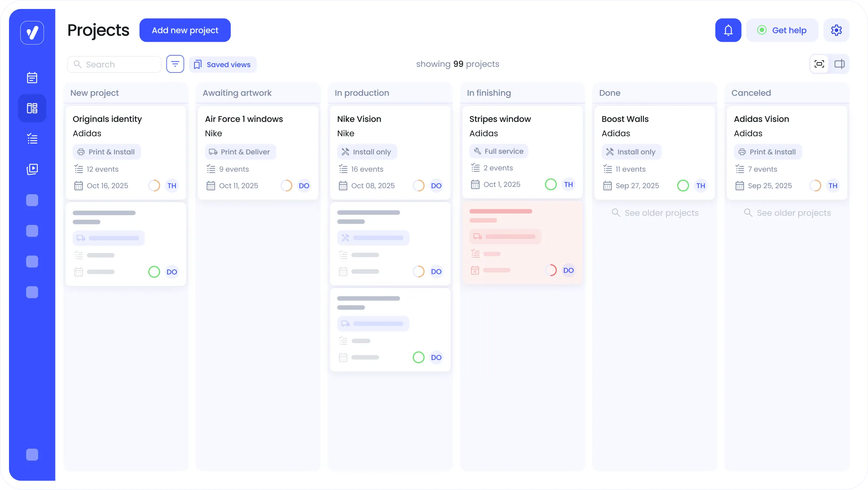Select the In production column header
This screenshot has height=490, width=868.
[362, 93]
